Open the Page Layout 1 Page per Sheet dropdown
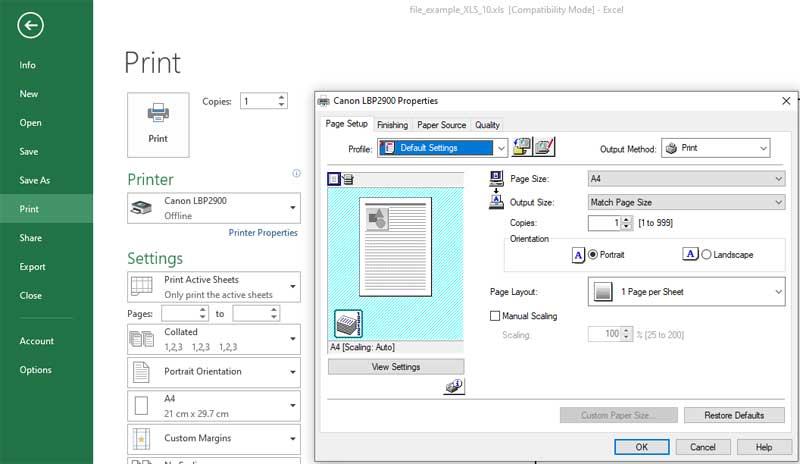Viewport: 800px width, 464px height. pyautogui.click(x=686, y=291)
